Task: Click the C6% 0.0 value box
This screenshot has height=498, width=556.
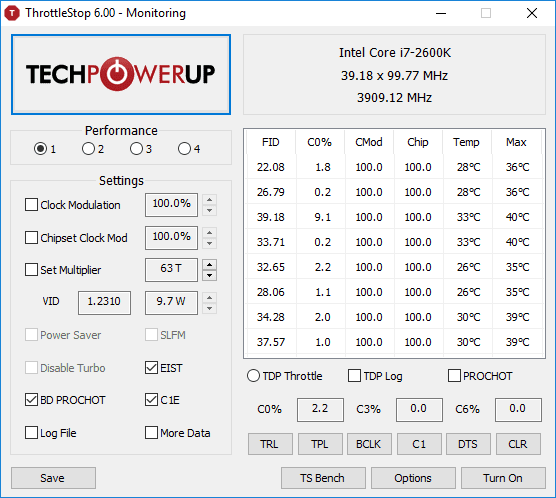Action: coord(518,409)
